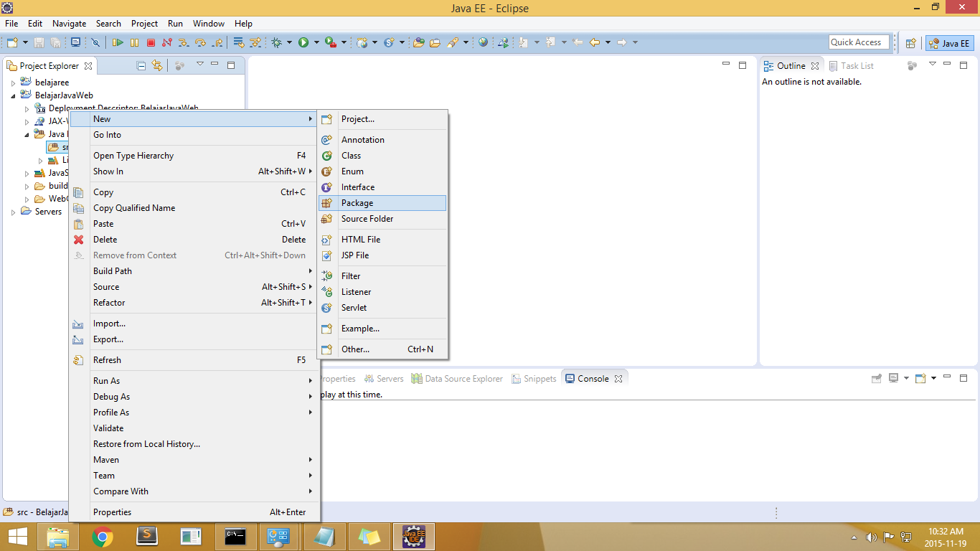Click the Open Perspective icon
Image resolution: width=980 pixels, height=551 pixels.
pyautogui.click(x=910, y=43)
